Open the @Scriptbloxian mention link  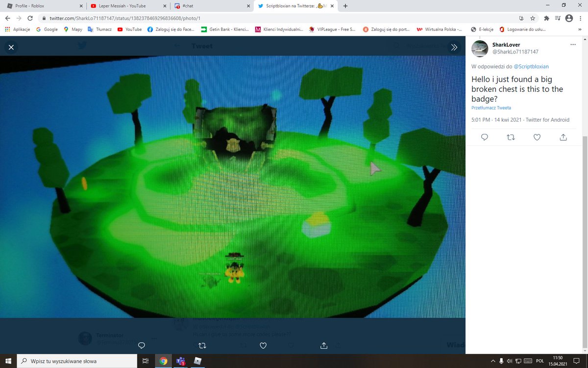click(x=531, y=66)
